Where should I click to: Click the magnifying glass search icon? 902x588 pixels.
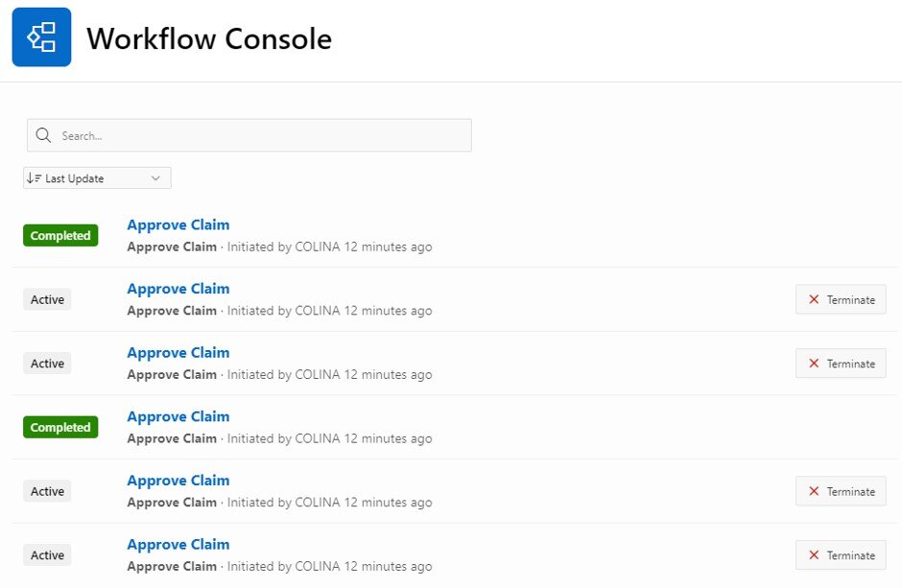[x=43, y=134]
